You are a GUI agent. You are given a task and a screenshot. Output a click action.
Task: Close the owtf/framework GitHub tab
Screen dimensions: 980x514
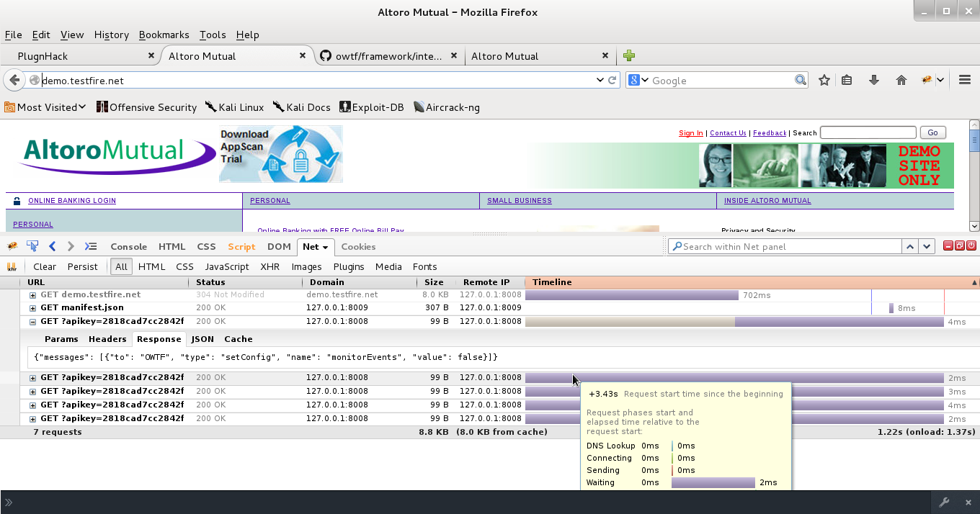(454, 55)
